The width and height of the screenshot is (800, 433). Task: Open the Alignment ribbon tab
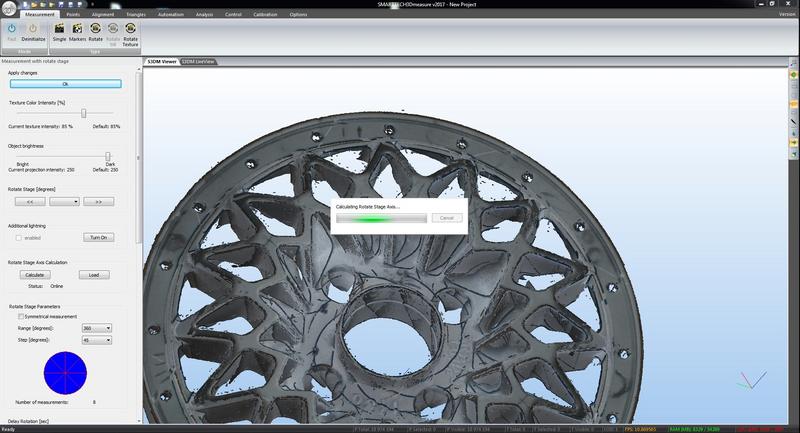pos(103,14)
